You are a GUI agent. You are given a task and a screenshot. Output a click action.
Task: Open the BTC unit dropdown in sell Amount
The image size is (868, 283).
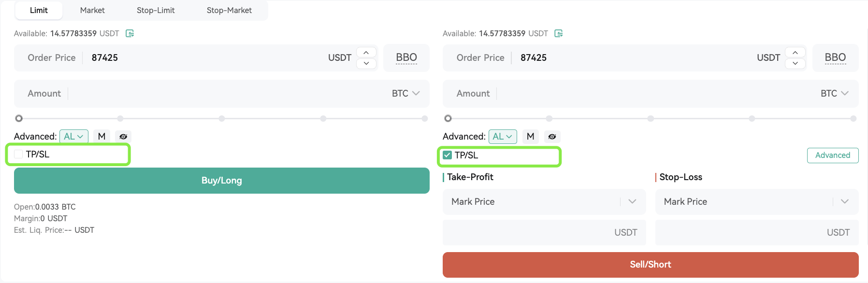pyautogui.click(x=835, y=94)
